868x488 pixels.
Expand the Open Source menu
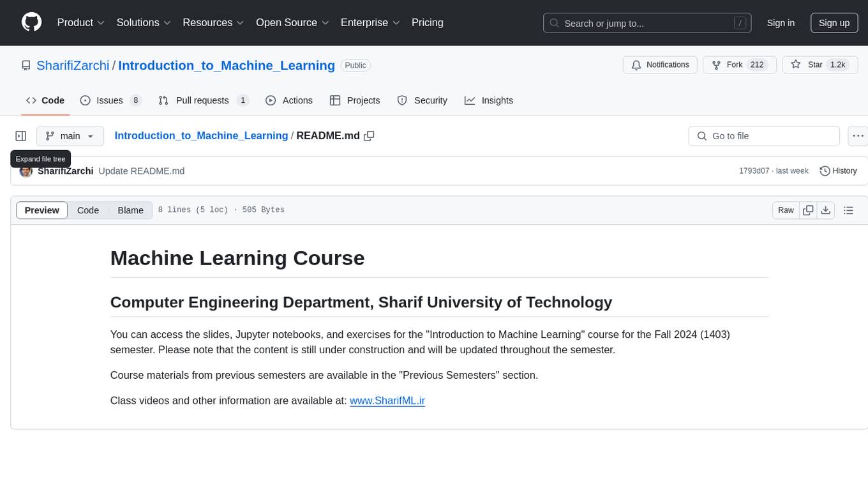tap(292, 22)
